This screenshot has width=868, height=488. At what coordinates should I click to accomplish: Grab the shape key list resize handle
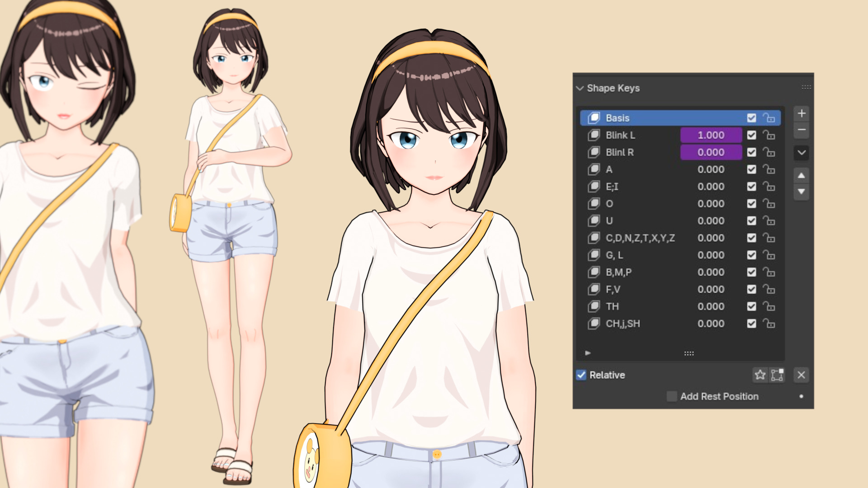pos(689,353)
